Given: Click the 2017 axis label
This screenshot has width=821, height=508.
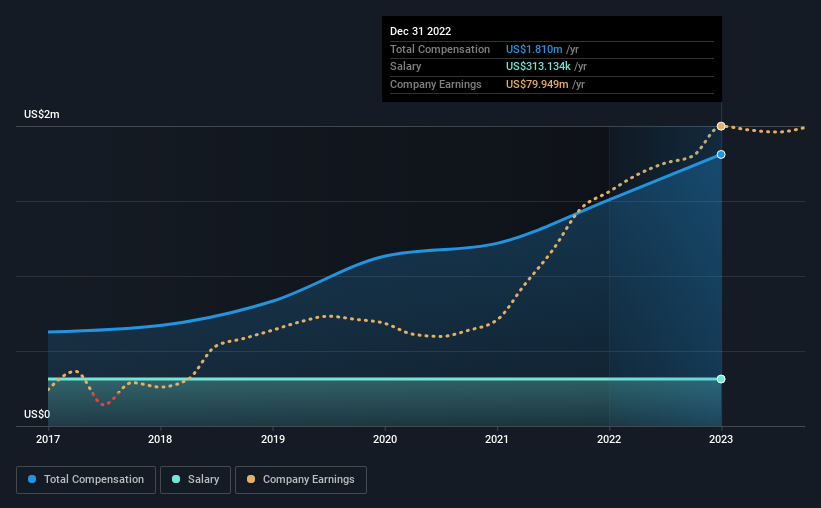Looking at the screenshot, I should (x=48, y=439).
